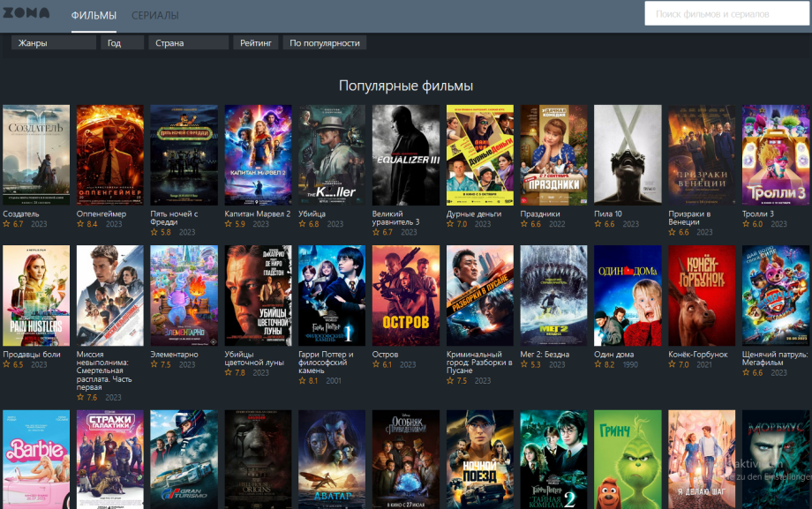This screenshot has height=509, width=812.
Task: Open the Оппенгеймер movie poster
Action: pos(110,155)
